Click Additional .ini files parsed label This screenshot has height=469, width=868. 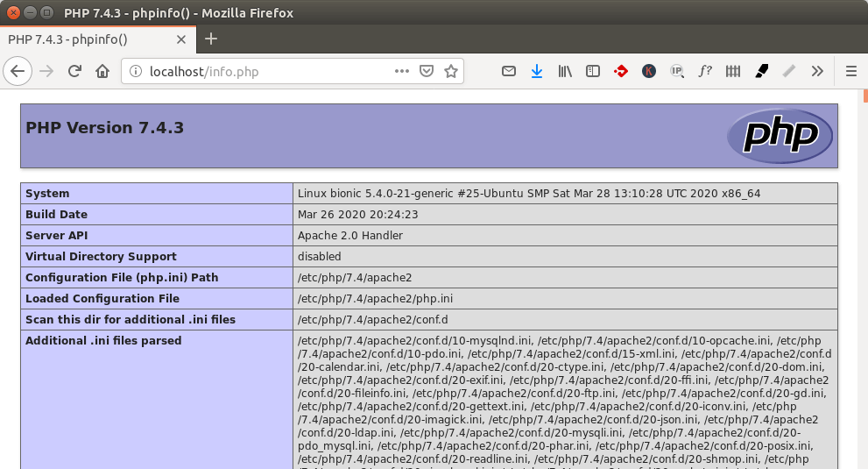[103, 341]
